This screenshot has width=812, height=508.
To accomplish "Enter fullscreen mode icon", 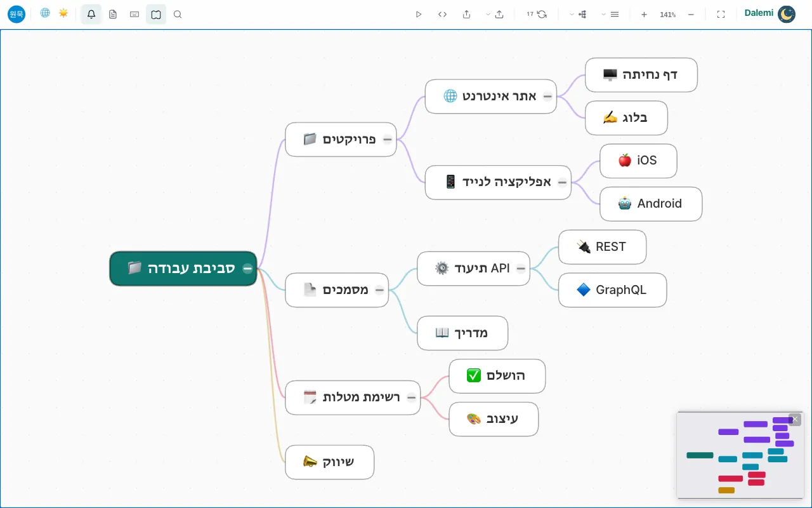I will 721,14.
